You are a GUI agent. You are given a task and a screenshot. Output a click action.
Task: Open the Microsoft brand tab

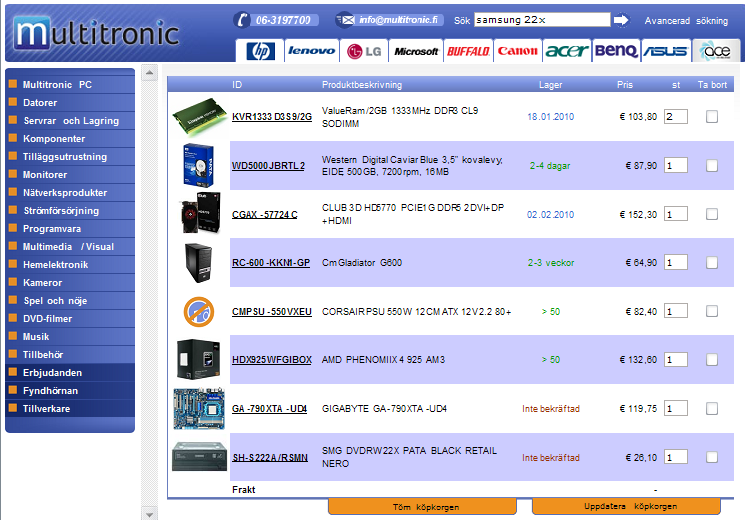416,51
